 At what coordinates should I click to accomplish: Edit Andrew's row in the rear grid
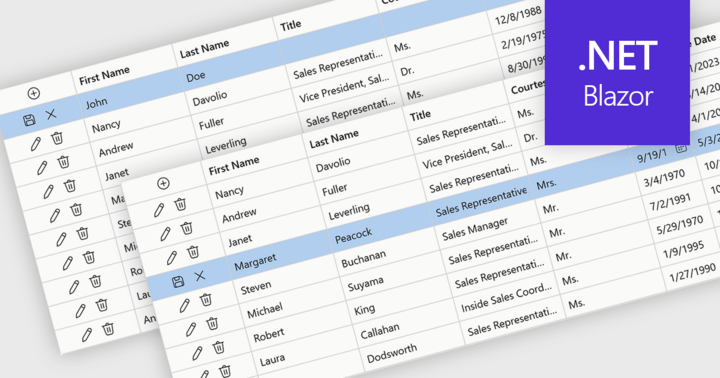point(42,168)
